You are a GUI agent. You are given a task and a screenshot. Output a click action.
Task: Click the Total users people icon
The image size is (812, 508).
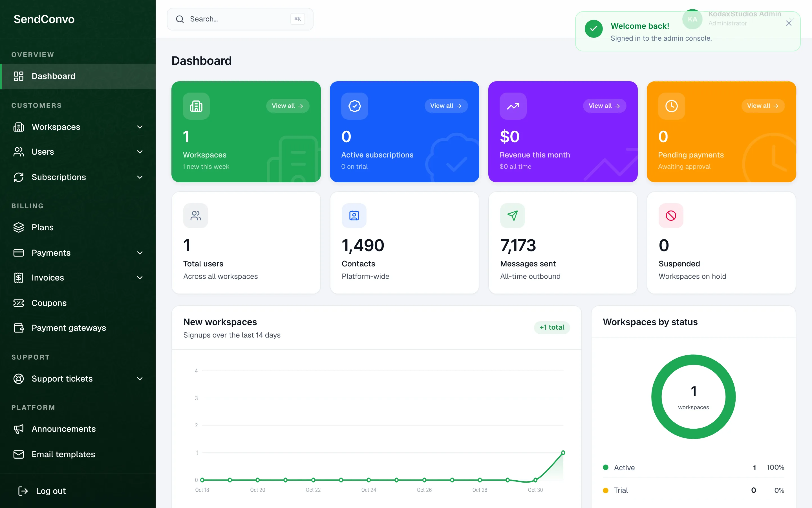pos(196,215)
